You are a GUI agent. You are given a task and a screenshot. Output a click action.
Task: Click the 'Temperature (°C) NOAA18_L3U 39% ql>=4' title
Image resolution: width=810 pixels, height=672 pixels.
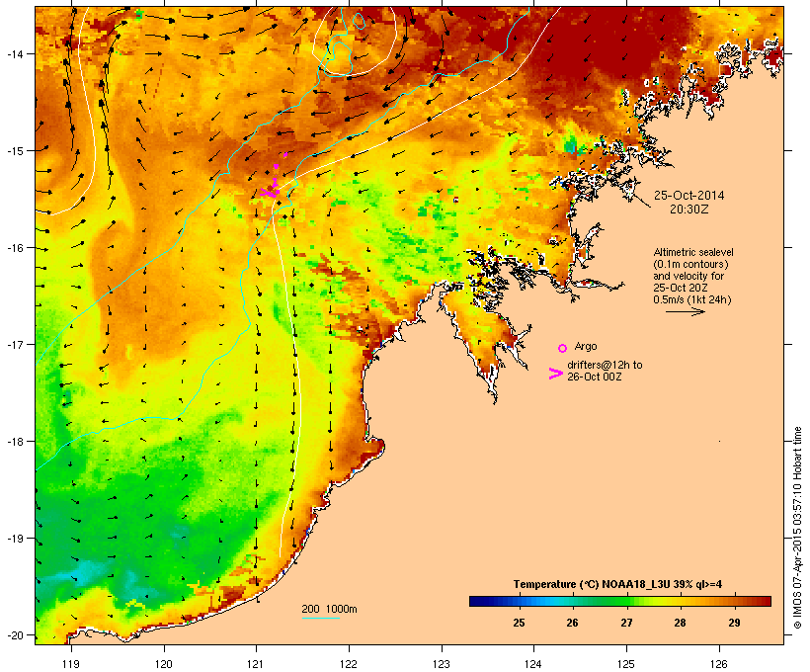click(617, 584)
